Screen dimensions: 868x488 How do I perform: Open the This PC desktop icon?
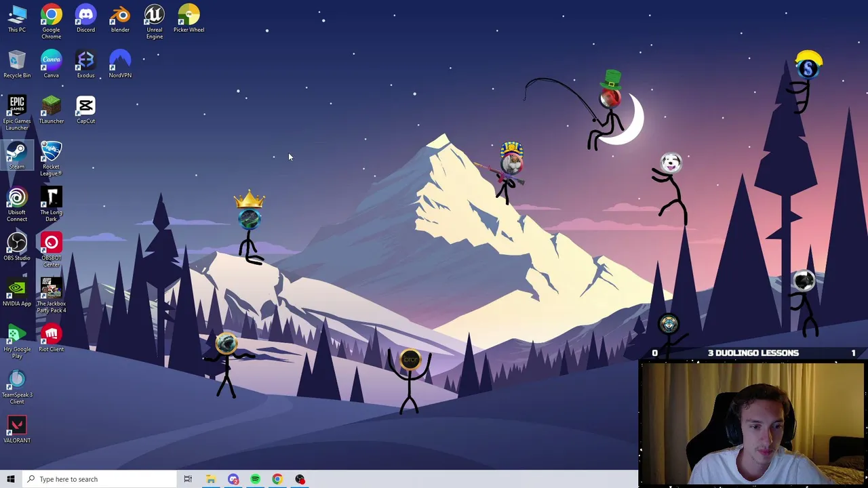pos(17,19)
